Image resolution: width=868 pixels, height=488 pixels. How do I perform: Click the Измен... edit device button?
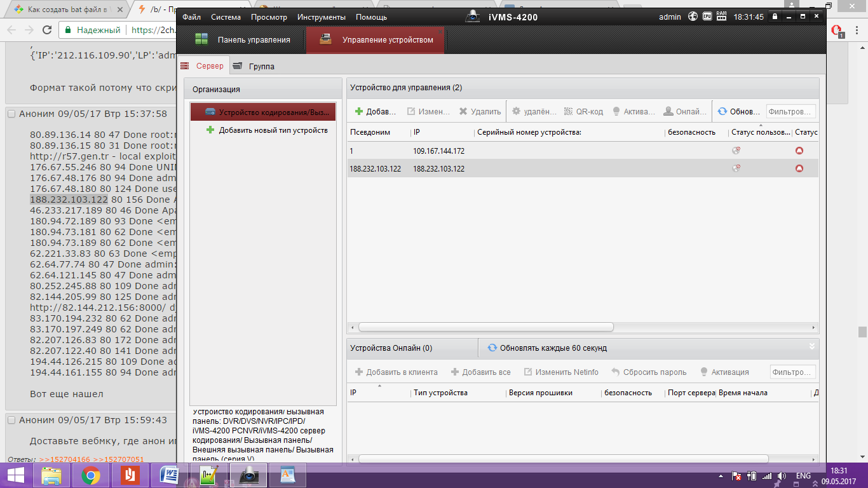coord(428,111)
